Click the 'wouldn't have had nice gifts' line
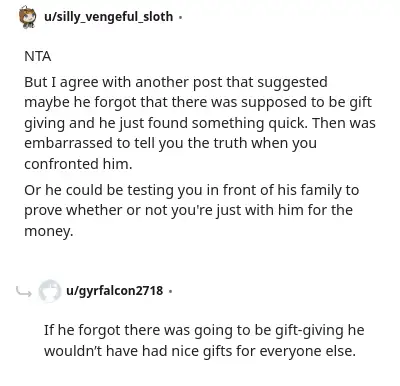The height and width of the screenshot is (386, 400). (x=200, y=351)
